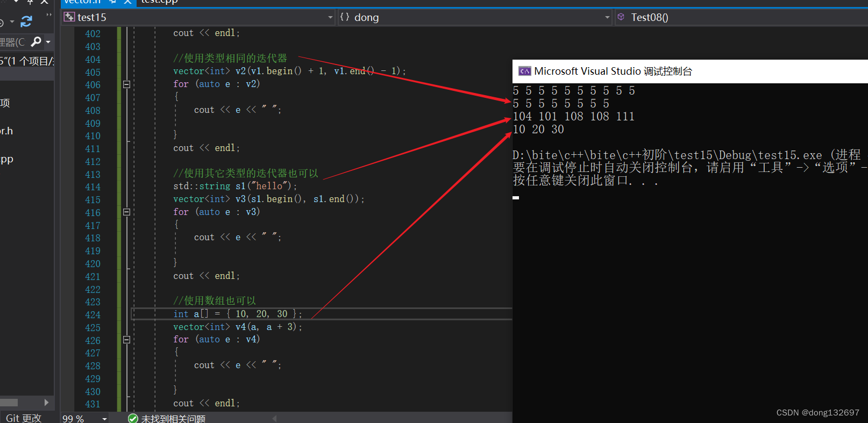
Task: Click the green no-issues-found check icon
Action: [133, 419]
